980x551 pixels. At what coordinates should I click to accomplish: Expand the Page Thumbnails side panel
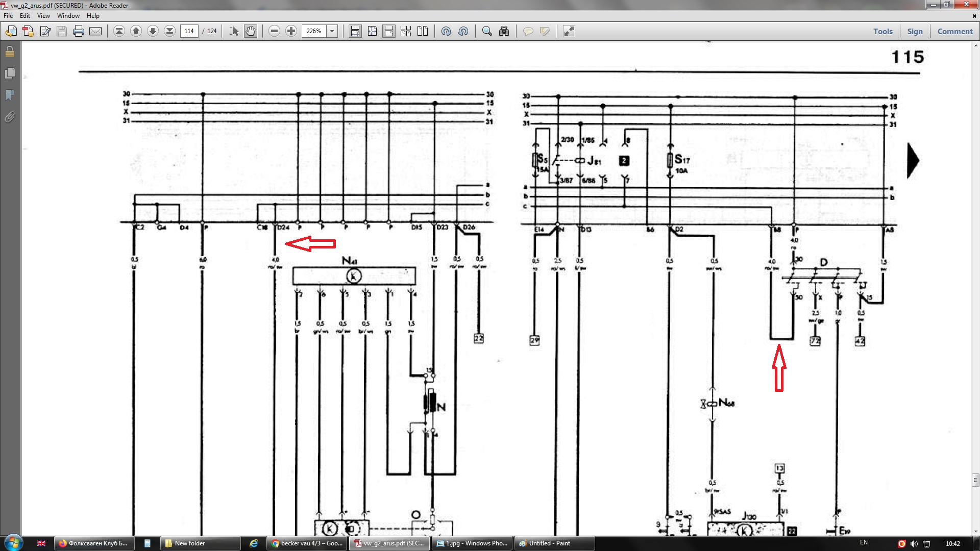(10, 73)
